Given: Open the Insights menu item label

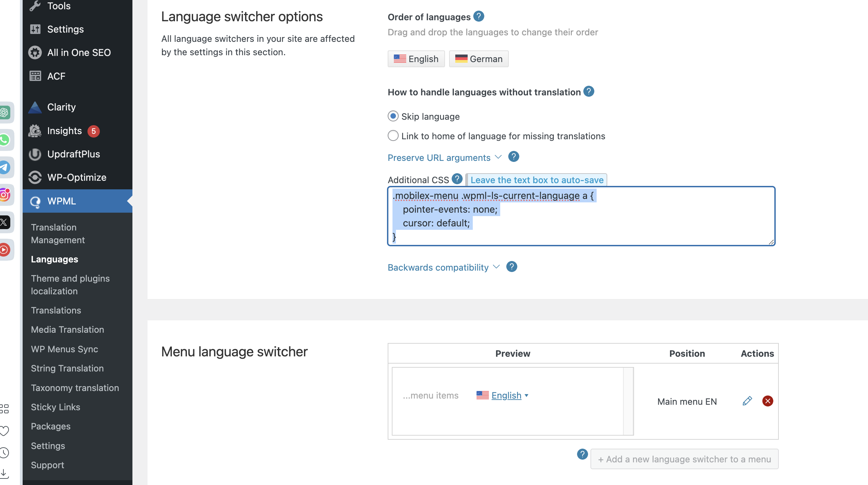Looking at the screenshot, I should click(x=64, y=131).
